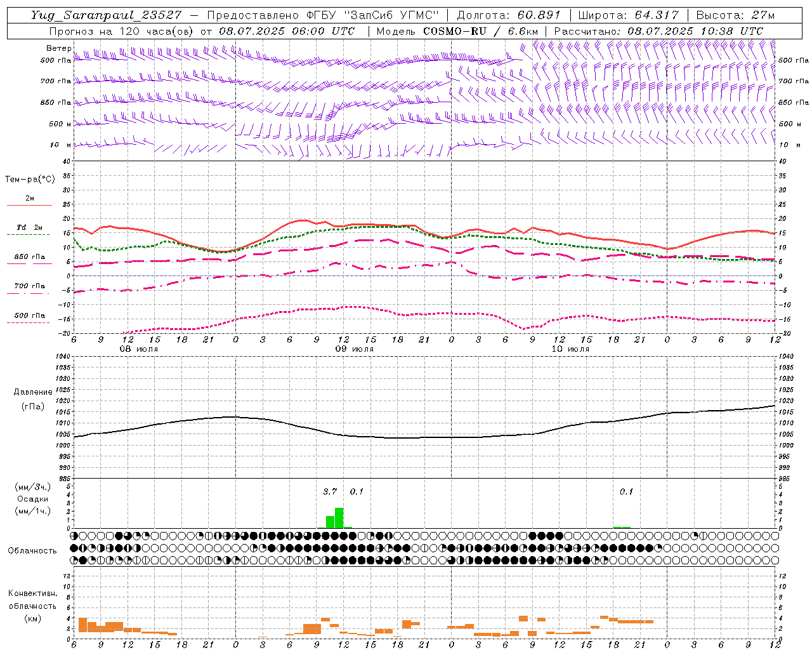Click the 700 гПа label in temperature legend
812x650 pixels.
[x=30, y=286]
